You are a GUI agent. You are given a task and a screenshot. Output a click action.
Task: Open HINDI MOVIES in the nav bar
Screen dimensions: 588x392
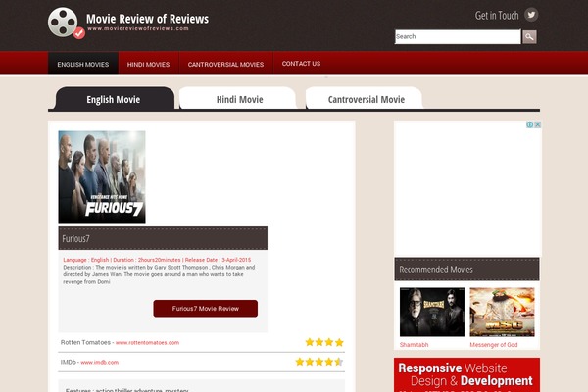[x=149, y=64]
